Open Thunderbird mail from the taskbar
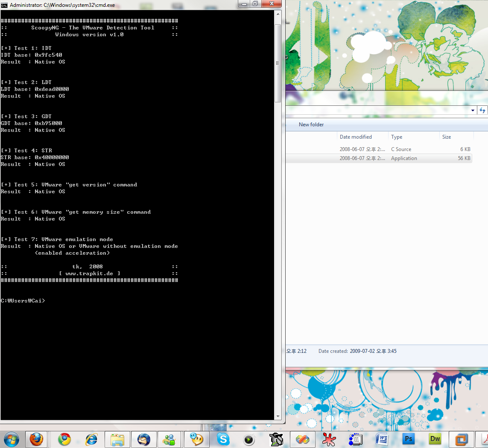The width and height of the screenshot is (488, 448). pyautogui.click(x=144, y=439)
